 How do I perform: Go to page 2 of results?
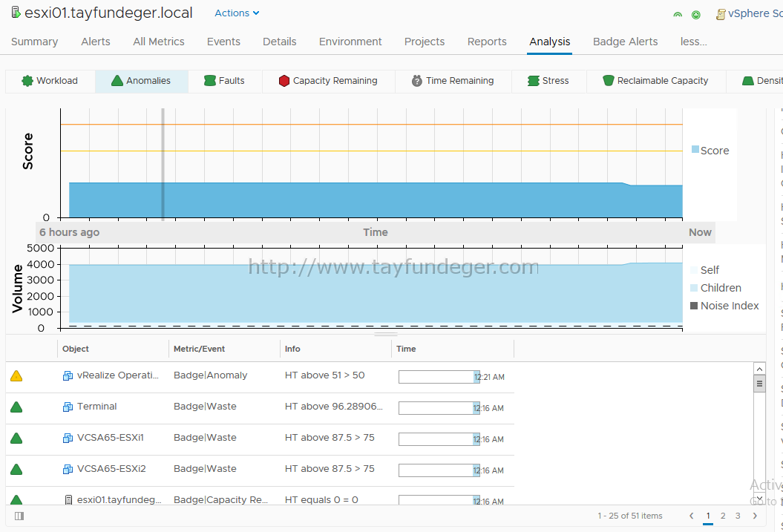(723, 516)
